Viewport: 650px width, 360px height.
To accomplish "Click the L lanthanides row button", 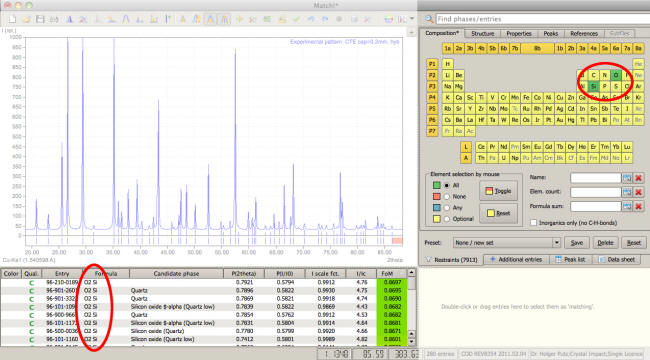I will coord(466,147).
